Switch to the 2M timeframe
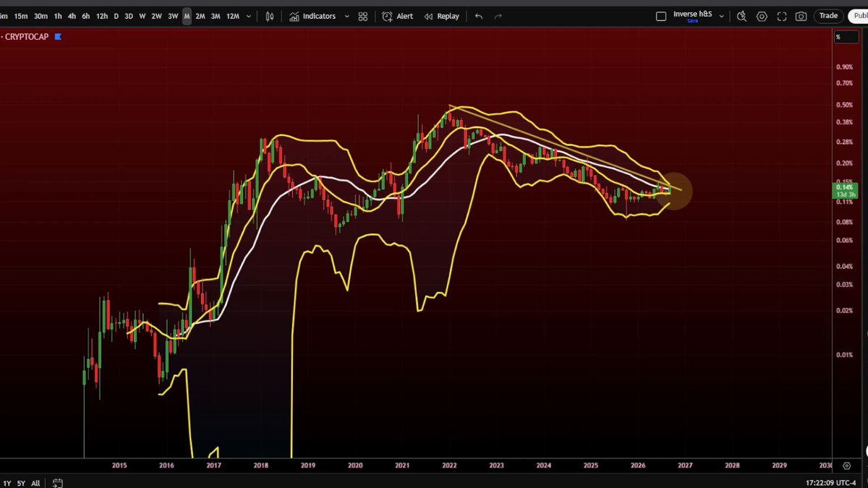This screenshot has height=488, width=868. pyautogui.click(x=200, y=16)
